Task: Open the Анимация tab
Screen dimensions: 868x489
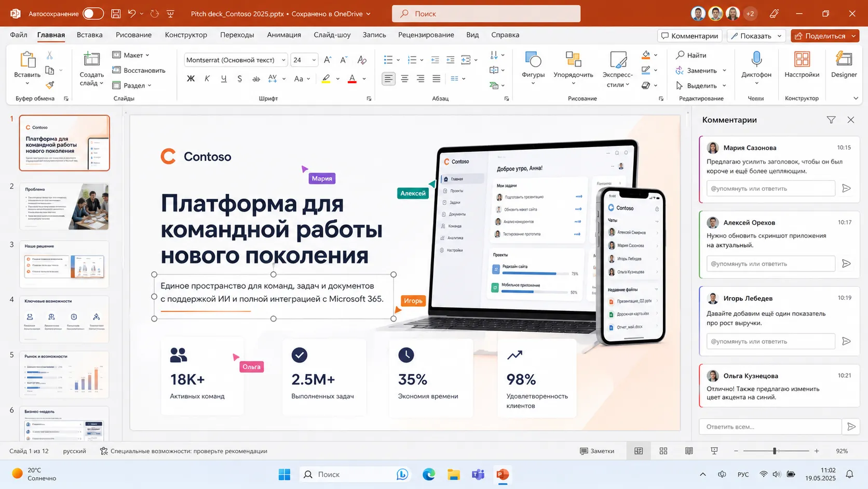Action: (x=284, y=35)
